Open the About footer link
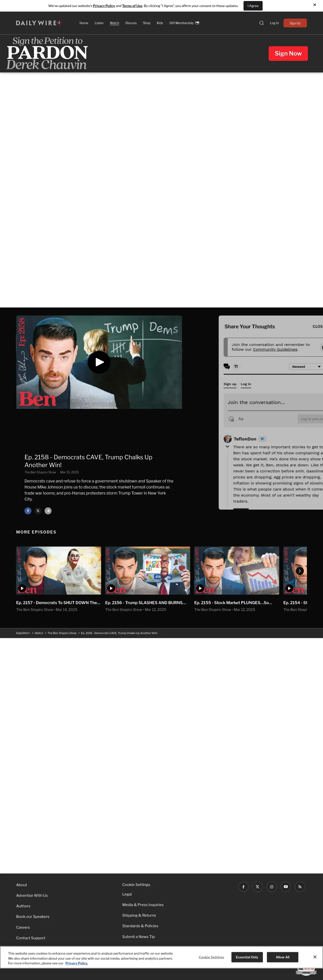 (22, 885)
